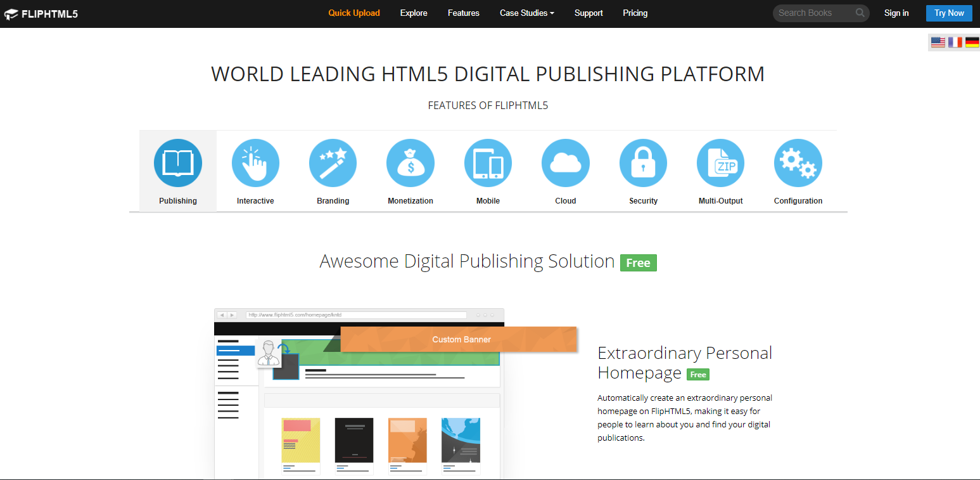Viewport: 980px width, 480px height.
Task: Select the Security padlock icon
Action: coord(643,163)
